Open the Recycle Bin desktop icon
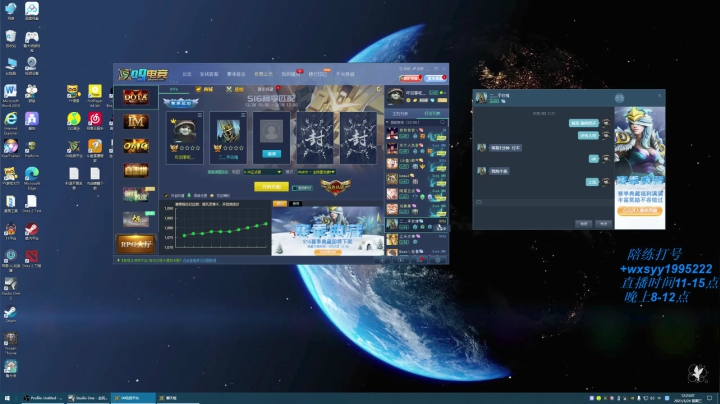The image size is (720, 404). [x=11, y=39]
